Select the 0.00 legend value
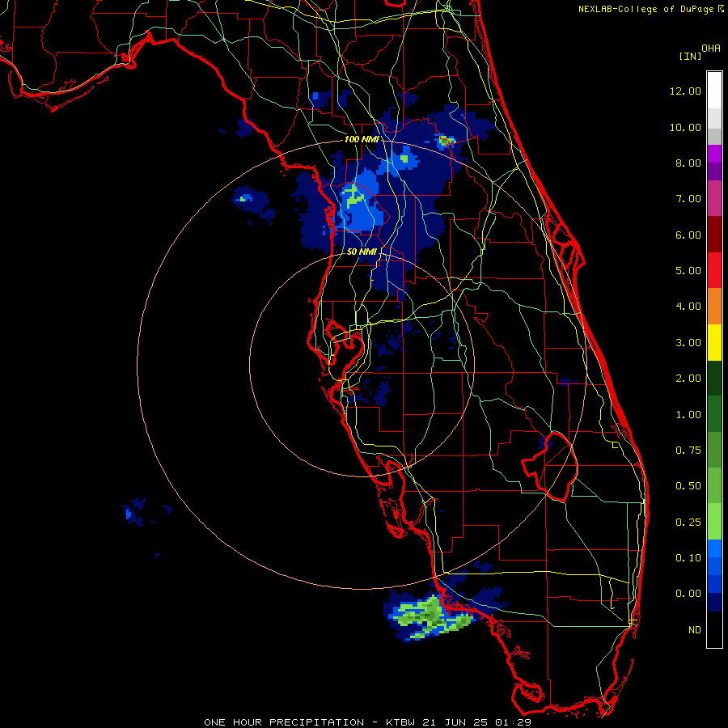The image size is (728, 728). [688, 594]
